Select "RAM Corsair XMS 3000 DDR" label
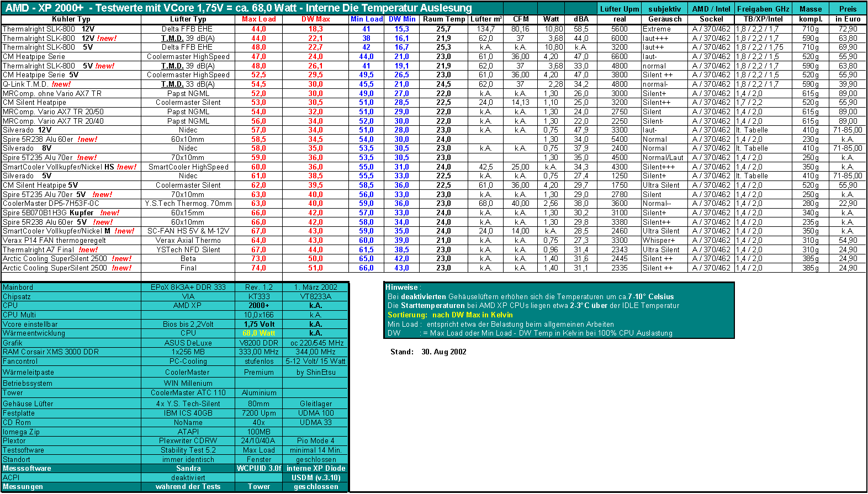 click(x=51, y=352)
